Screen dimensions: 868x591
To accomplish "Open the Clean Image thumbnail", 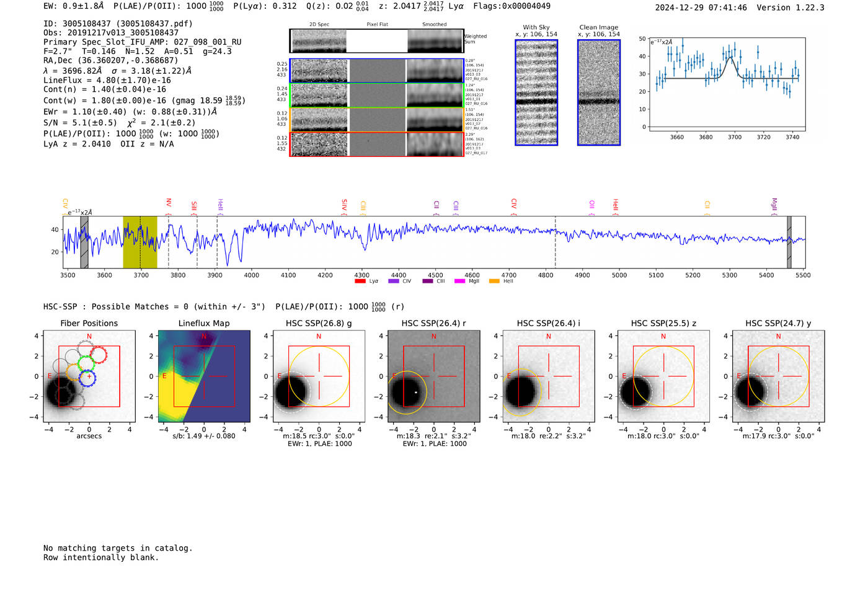I will pyautogui.click(x=599, y=93).
